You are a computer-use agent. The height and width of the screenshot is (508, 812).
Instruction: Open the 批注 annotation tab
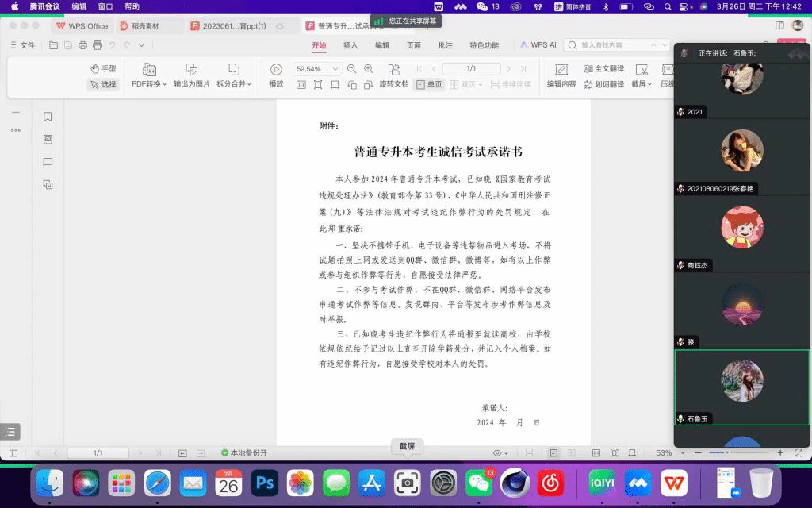(x=446, y=45)
